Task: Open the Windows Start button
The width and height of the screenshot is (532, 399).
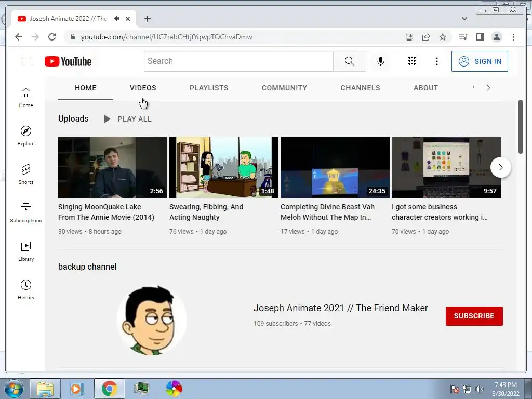Action: pos(14,389)
